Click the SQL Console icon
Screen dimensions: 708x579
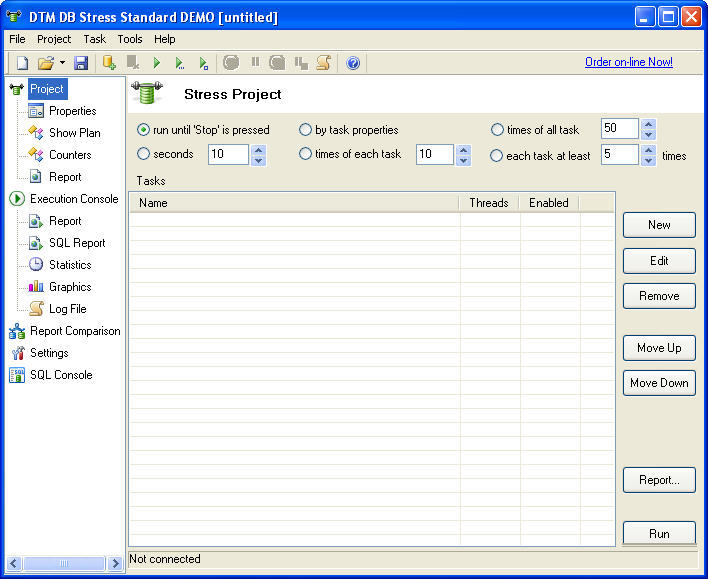(17, 375)
